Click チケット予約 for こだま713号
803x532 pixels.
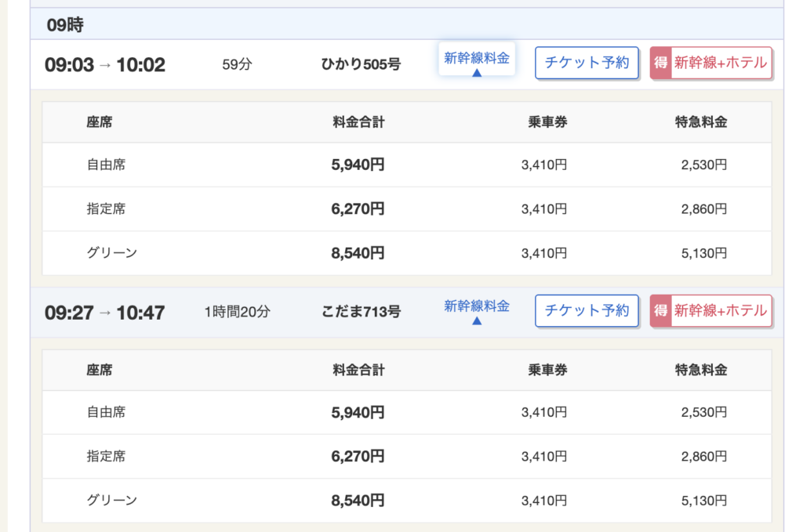(587, 310)
